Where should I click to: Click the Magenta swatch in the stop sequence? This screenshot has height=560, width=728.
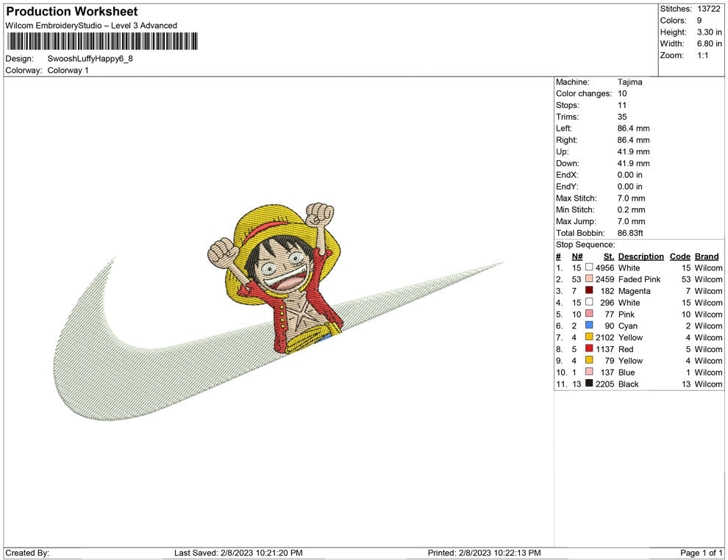pyautogui.click(x=588, y=291)
